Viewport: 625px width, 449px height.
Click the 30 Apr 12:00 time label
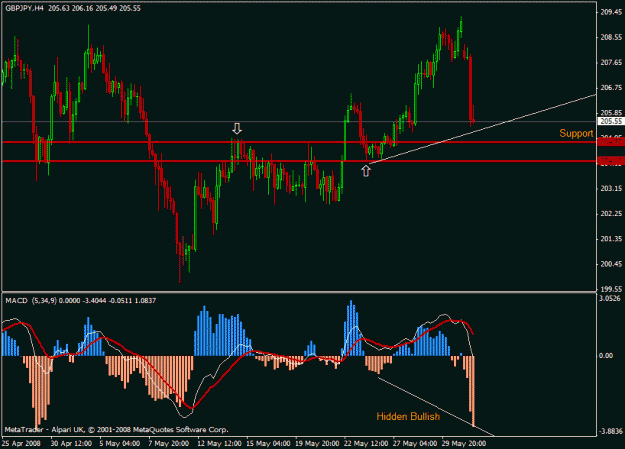(71, 443)
